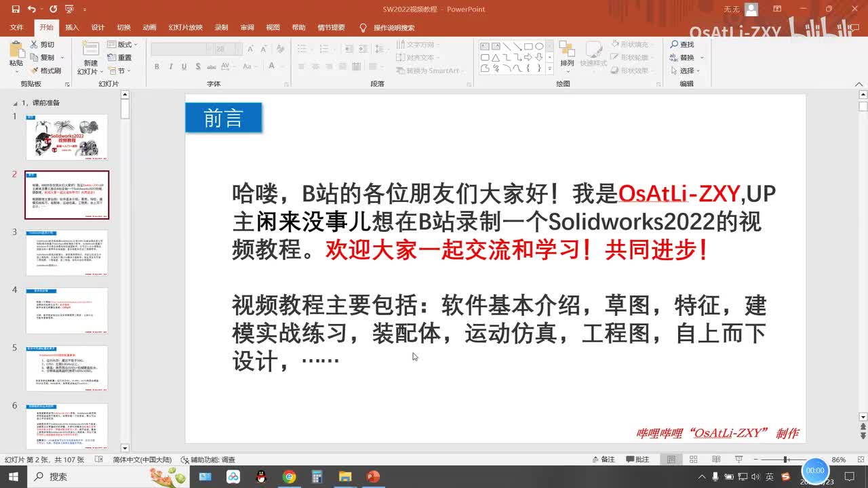Select slide 5 thumbnail
The image size is (868, 488).
(66, 369)
